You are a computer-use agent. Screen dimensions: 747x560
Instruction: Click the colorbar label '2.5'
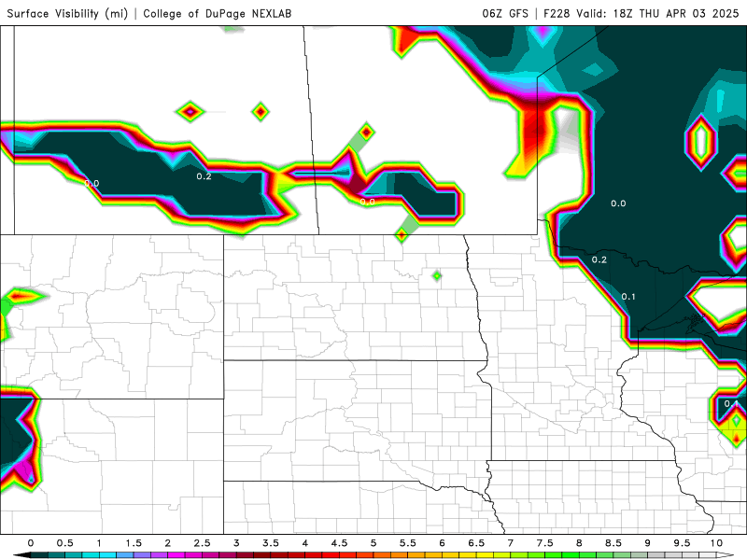[x=202, y=543]
